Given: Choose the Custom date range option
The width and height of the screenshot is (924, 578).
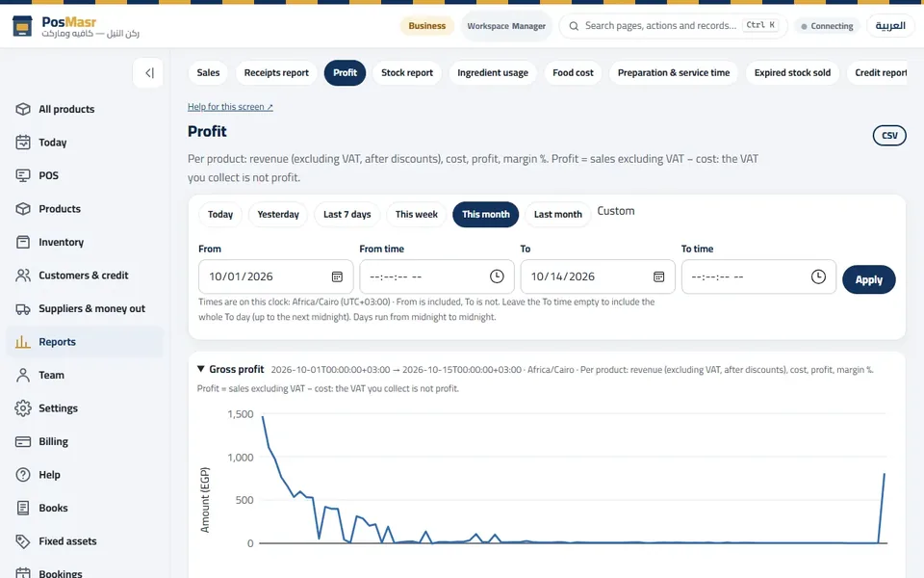Looking at the screenshot, I should click(x=616, y=211).
